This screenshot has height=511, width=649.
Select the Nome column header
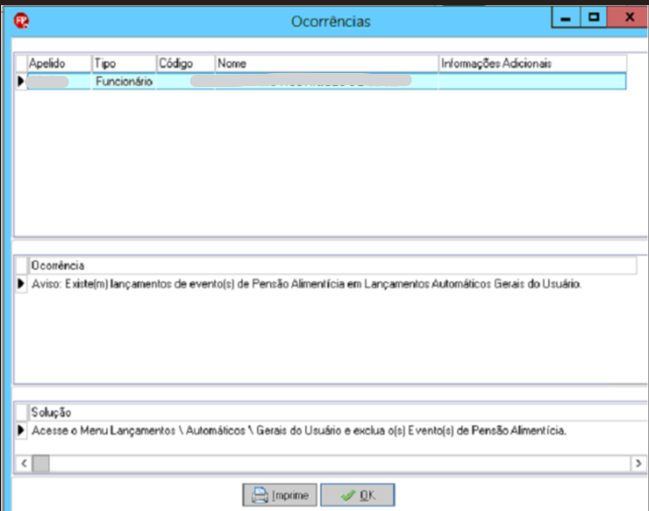pos(327,63)
